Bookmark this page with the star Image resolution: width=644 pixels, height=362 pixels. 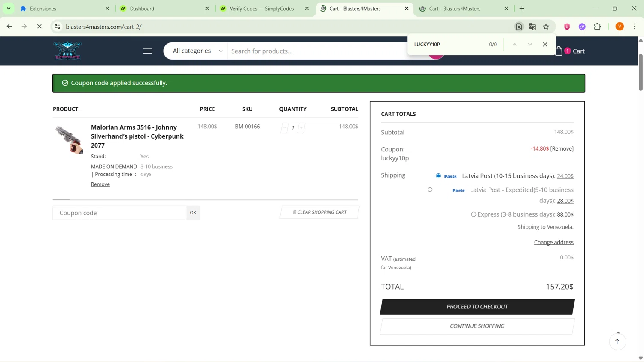pyautogui.click(x=546, y=27)
